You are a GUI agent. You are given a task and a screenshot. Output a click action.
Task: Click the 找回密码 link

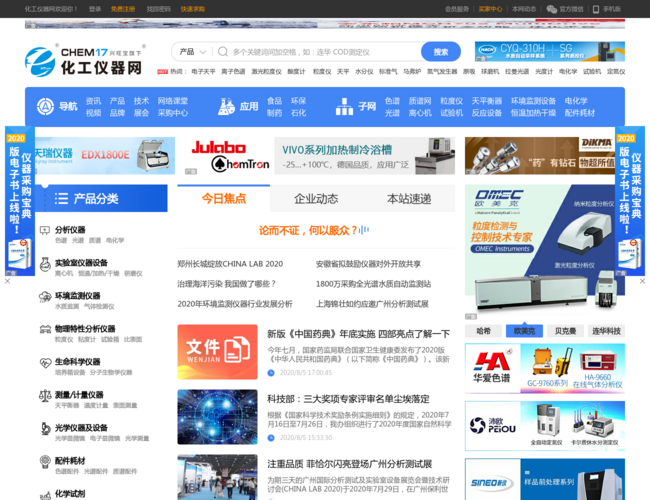(x=158, y=9)
